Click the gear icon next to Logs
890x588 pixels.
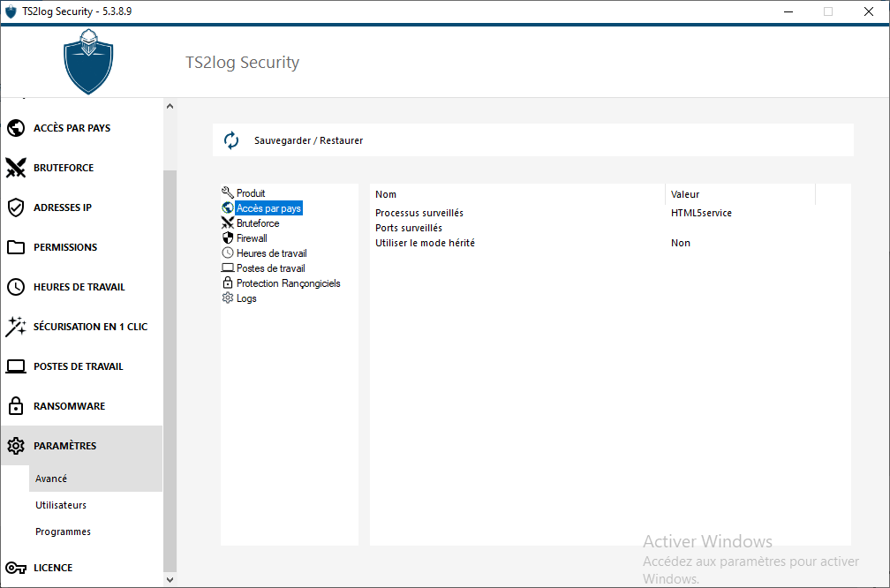(x=228, y=298)
